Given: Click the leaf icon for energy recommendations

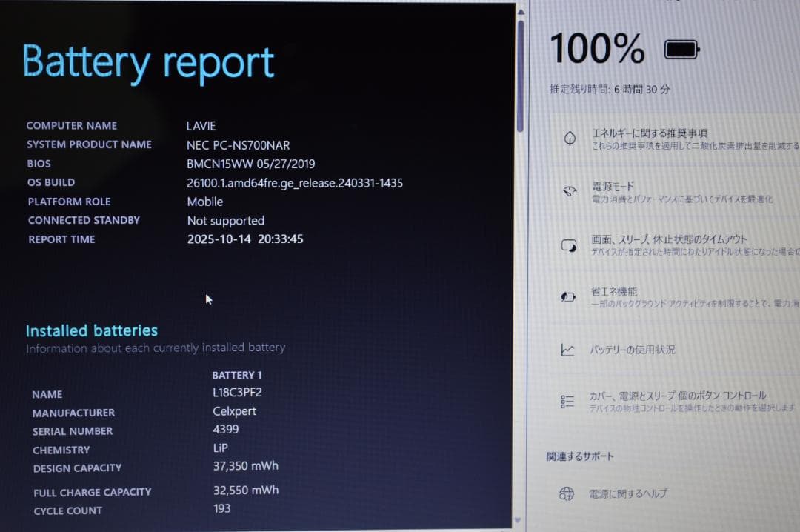Looking at the screenshot, I should [x=570, y=139].
